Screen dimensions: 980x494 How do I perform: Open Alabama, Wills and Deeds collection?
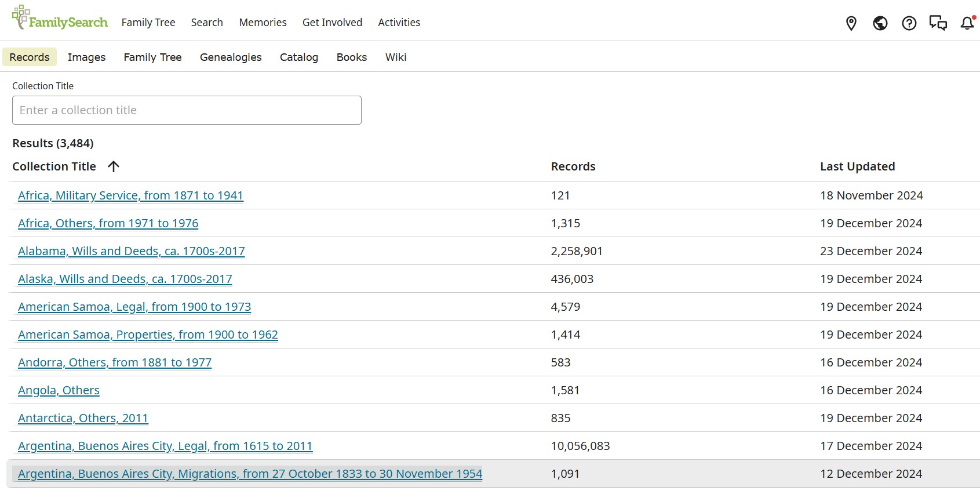tap(132, 252)
